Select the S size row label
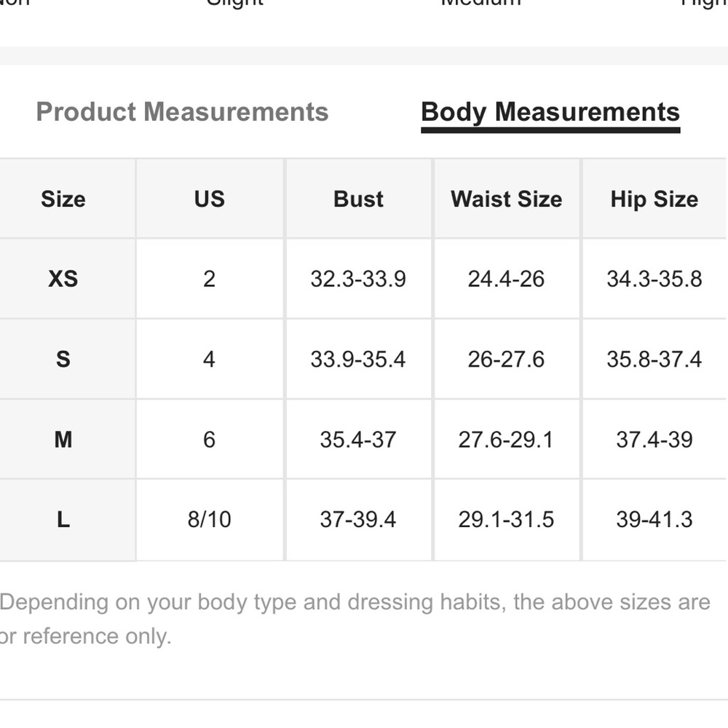This screenshot has height=728, width=728. point(63,360)
